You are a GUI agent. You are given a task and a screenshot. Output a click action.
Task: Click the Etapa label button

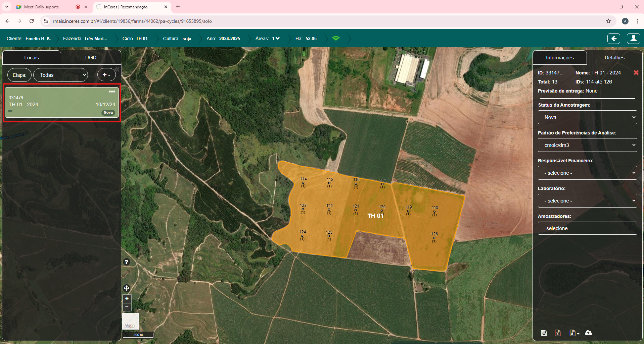click(x=19, y=75)
